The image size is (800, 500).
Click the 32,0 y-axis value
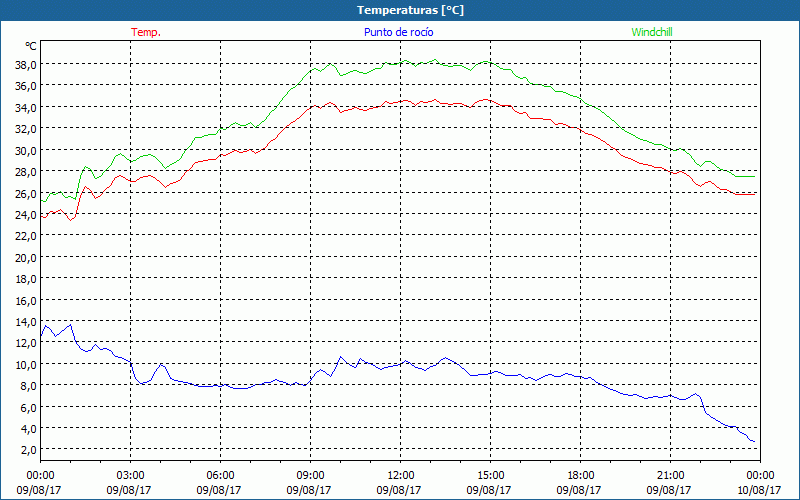(26, 129)
